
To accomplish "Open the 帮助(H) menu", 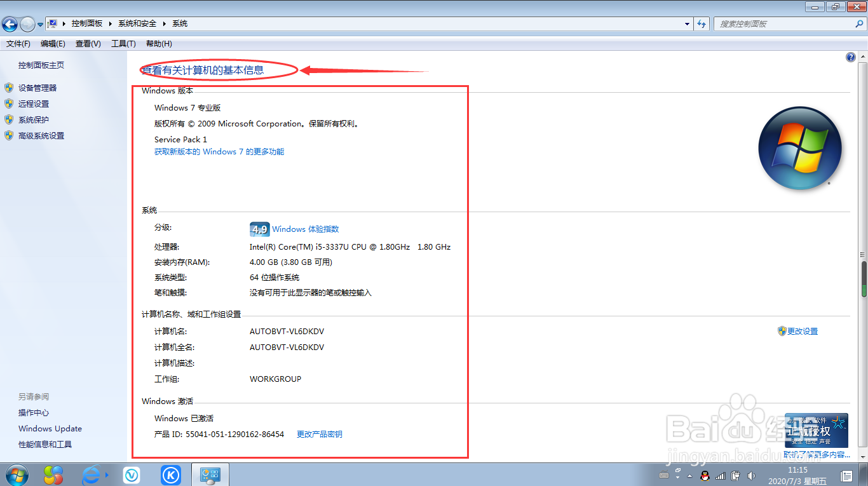I will (x=159, y=44).
